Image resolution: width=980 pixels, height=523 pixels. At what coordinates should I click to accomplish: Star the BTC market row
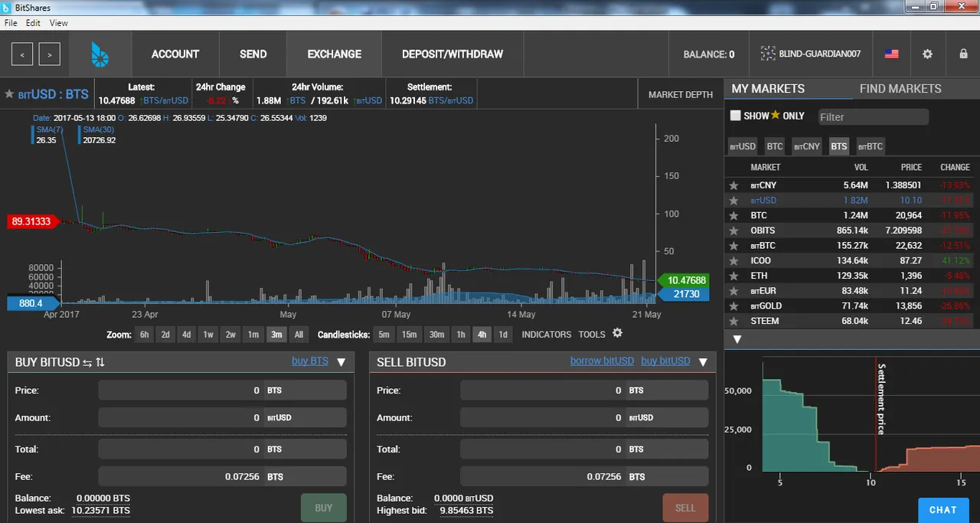click(x=733, y=216)
